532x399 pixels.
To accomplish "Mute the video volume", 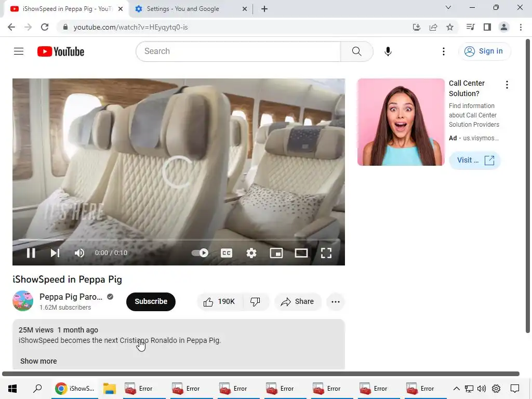I will (79, 253).
